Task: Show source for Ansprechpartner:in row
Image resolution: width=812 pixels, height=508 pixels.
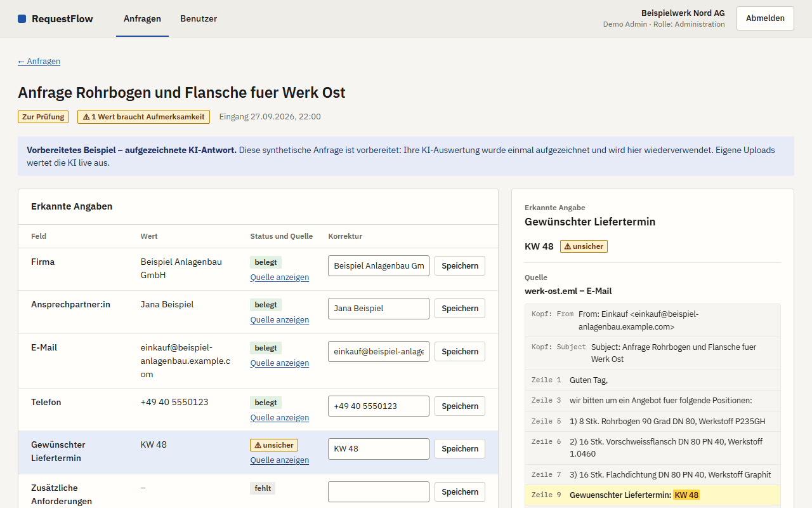Action: coord(280,319)
